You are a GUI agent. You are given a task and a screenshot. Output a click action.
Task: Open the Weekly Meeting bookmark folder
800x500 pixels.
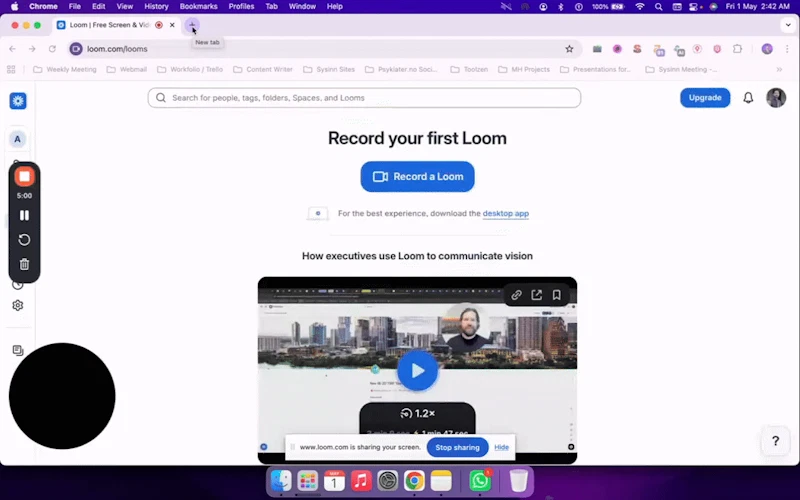65,69
